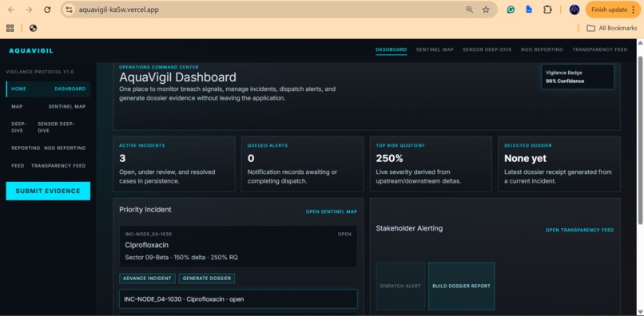Open the Chrome profile avatar

574,10
